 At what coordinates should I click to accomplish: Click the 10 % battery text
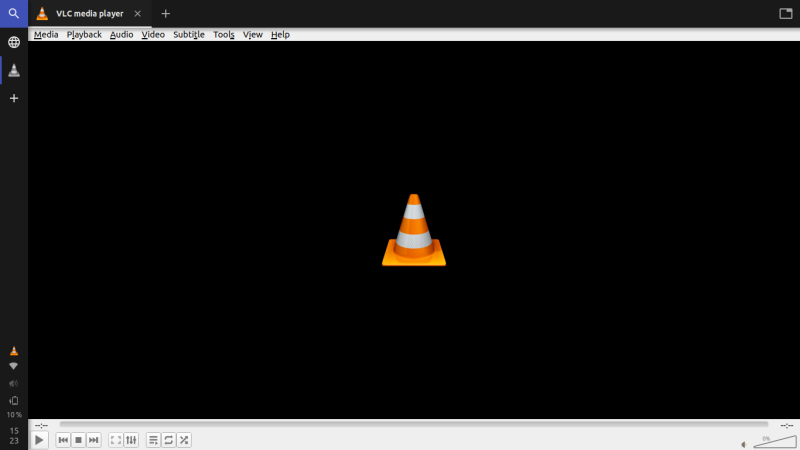(x=14, y=415)
